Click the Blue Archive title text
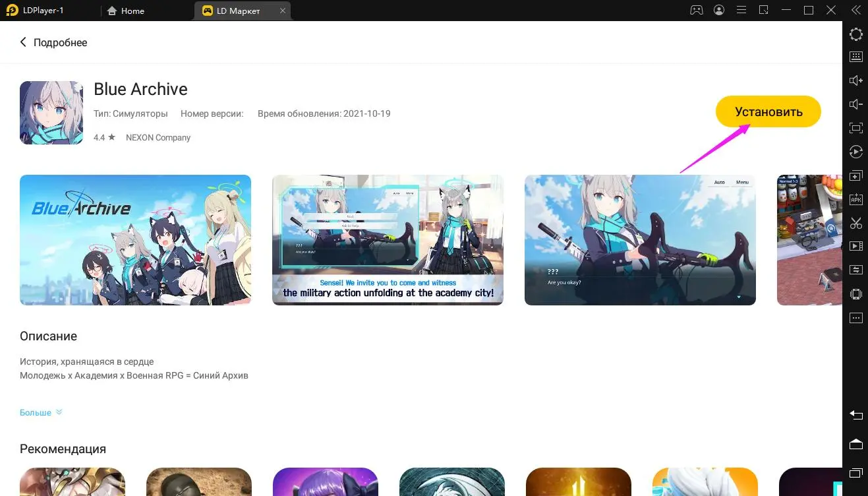This screenshot has height=496, width=868. point(140,89)
